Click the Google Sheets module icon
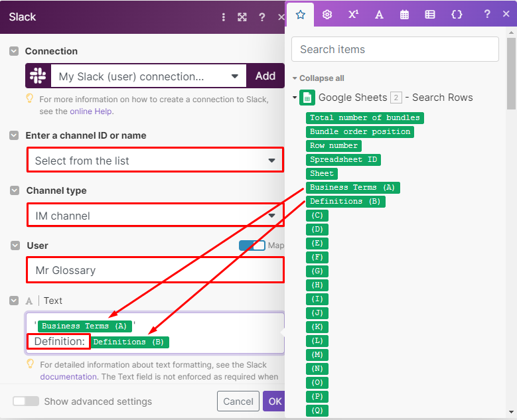Viewport: 517px width, 420px height. [307, 98]
